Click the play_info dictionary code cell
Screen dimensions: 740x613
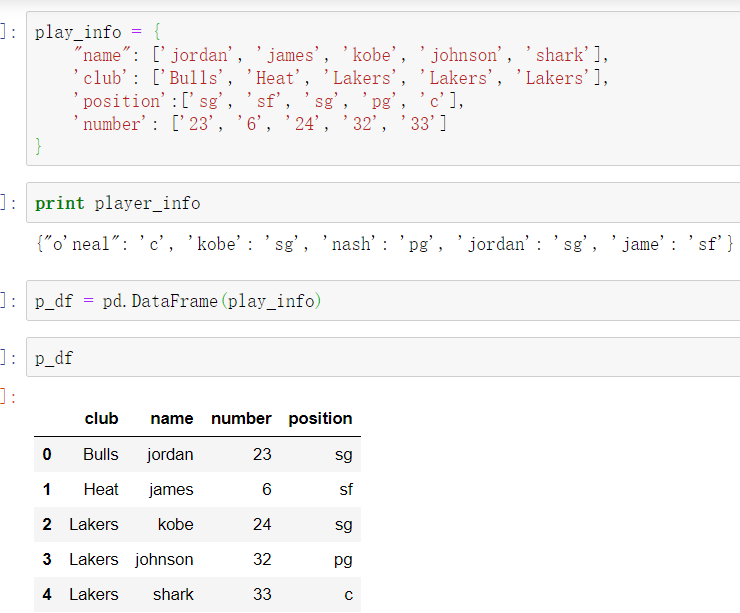[383, 89]
